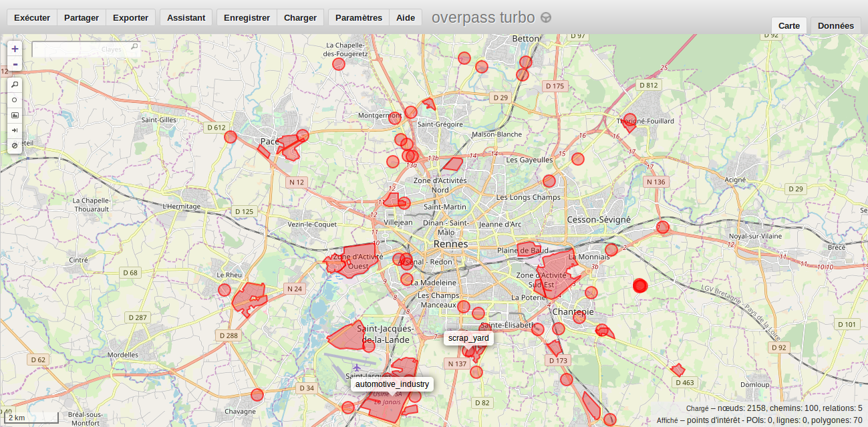868x427 pixels.
Task: Switch to the Données tab
Action: (835, 25)
